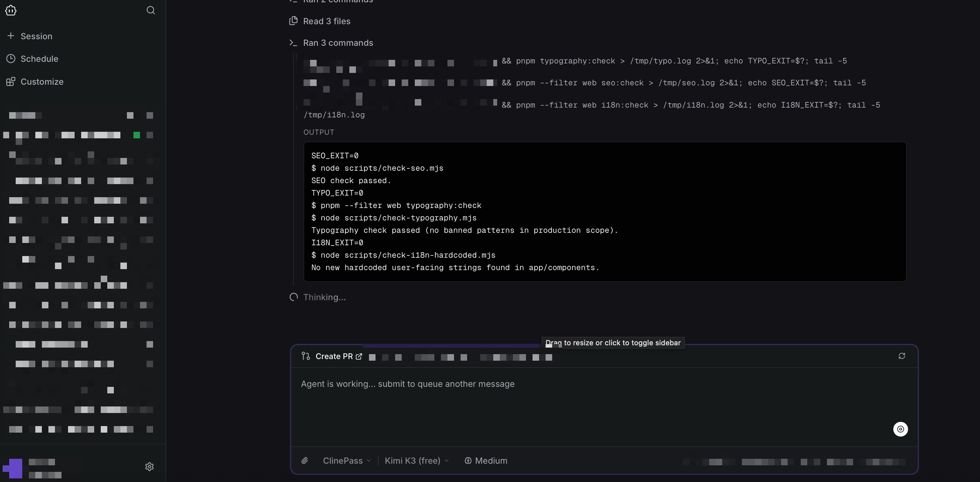Collapse the Ran 3 commands entry
The width and height of the screenshot is (980, 482).
(338, 43)
